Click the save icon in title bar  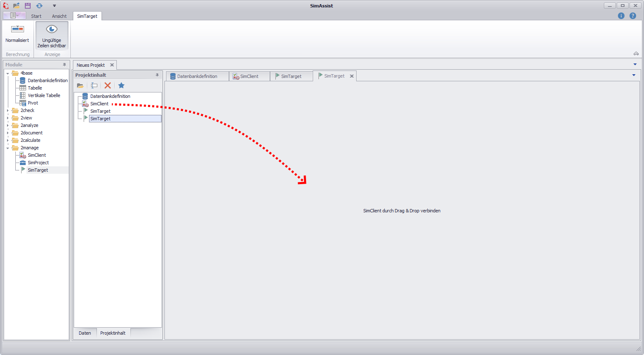[28, 6]
